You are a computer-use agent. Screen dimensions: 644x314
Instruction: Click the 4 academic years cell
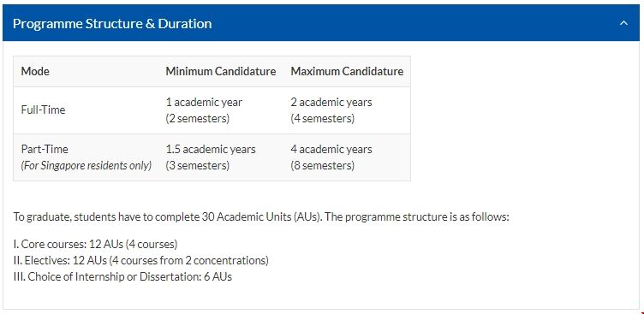point(331,149)
